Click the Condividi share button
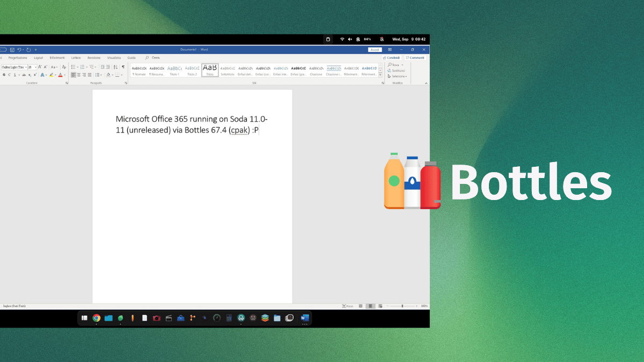Viewport: 644px width, 362px height. tap(391, 58)
